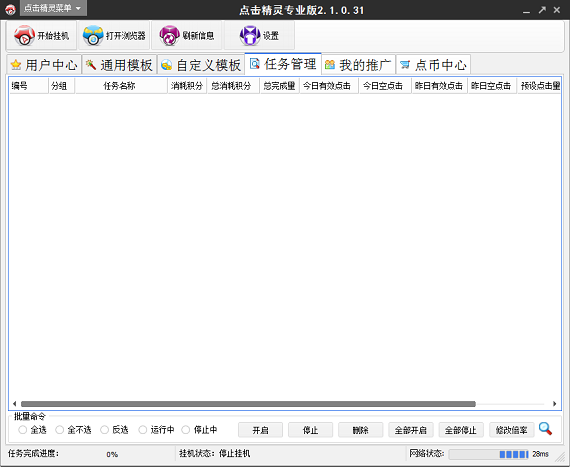Choose the 反选 radio option
The height and width of the screenshot is (467, 570).
point(105,430)
